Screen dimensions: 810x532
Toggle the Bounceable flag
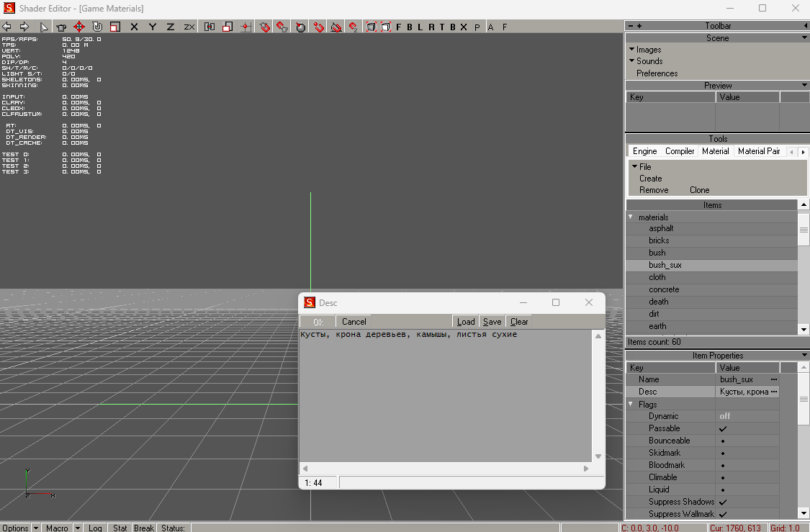[723, 441]
